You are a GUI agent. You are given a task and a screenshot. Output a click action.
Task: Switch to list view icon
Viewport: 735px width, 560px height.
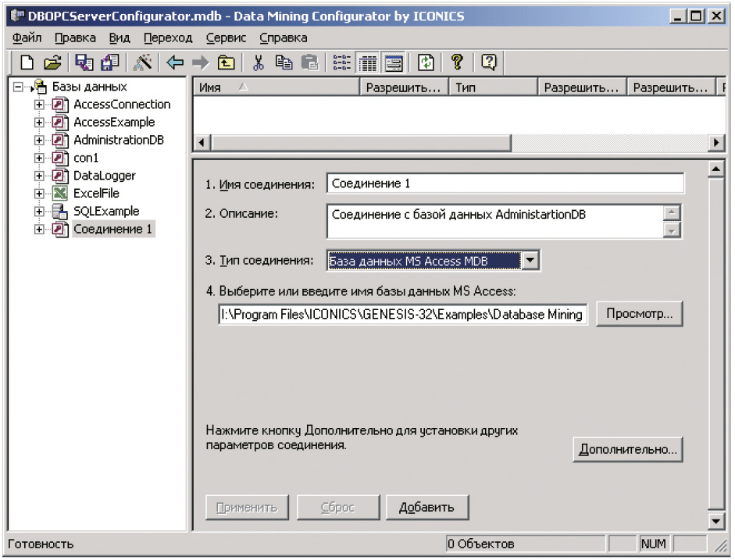point(341,62)
